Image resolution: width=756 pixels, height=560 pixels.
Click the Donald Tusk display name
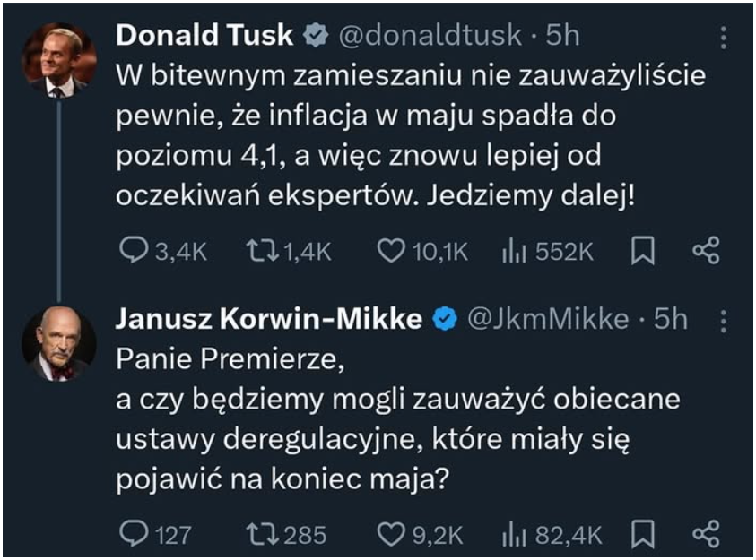[204, 35]
